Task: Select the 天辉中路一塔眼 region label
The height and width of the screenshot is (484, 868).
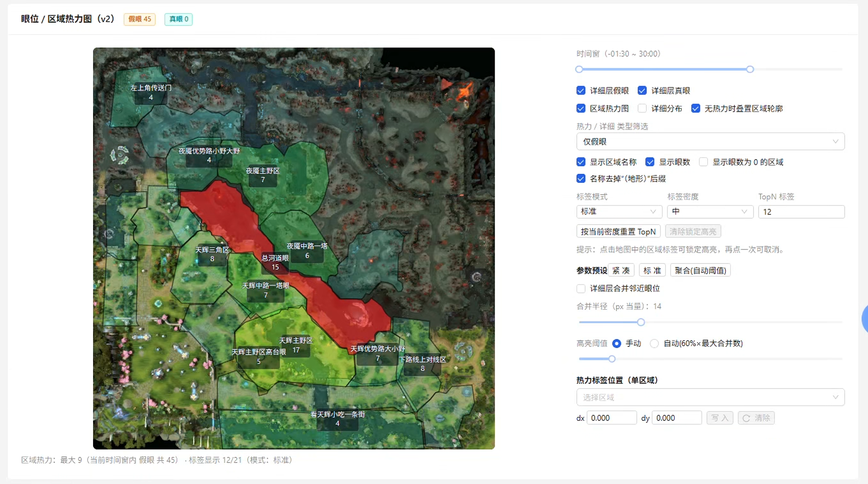Action: [265, 290]
